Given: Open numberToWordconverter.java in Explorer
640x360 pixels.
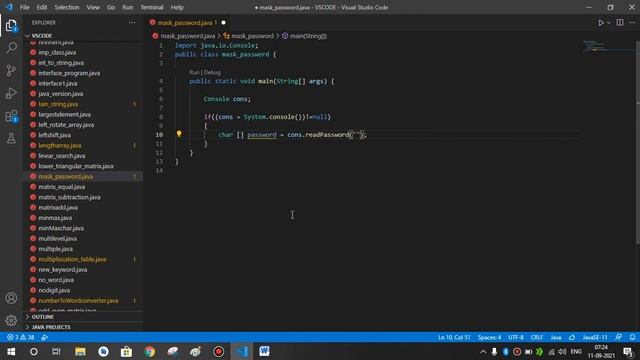Looking at the screenshot, I should (83, 300).
